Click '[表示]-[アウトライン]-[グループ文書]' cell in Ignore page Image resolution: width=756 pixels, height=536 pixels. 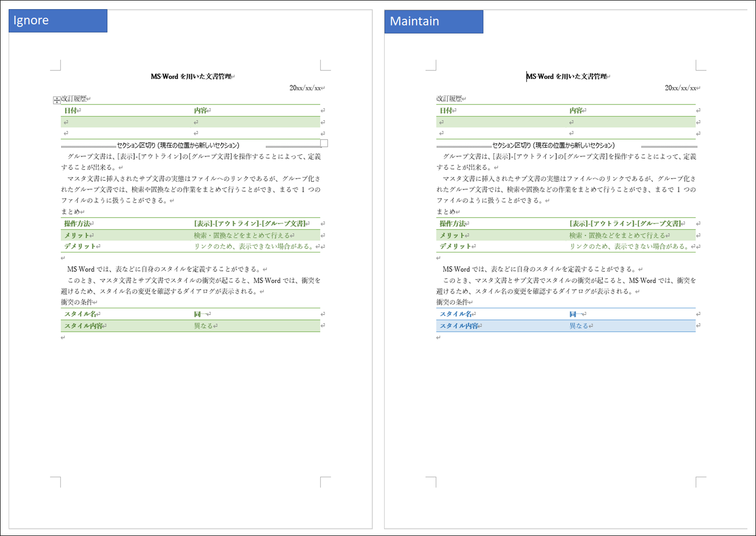pos(255,224)
